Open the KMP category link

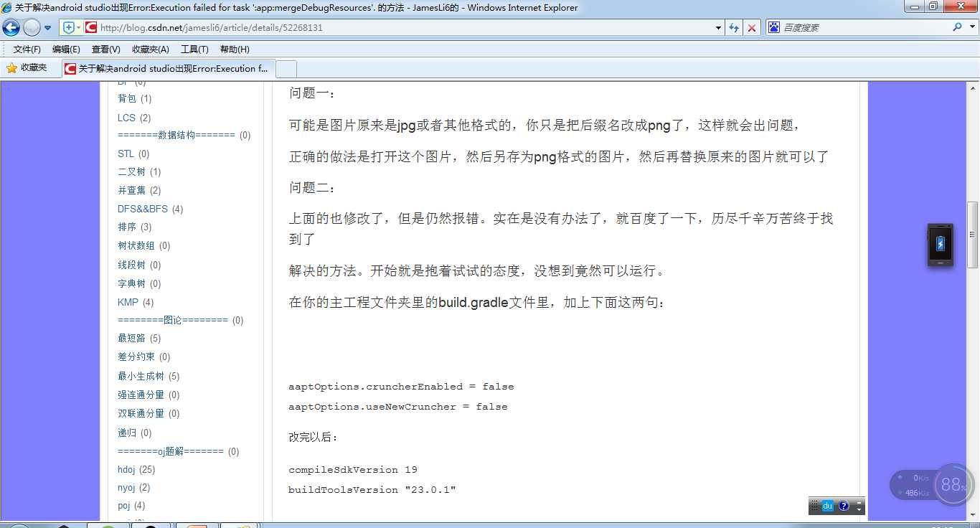pyautogui.click(x=128, y=302)
